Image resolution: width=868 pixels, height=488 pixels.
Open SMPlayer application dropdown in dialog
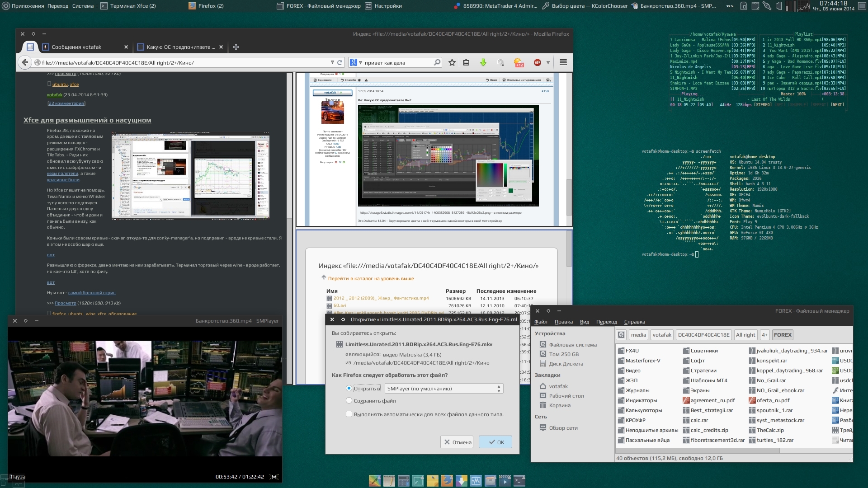(x=444, y=389)
